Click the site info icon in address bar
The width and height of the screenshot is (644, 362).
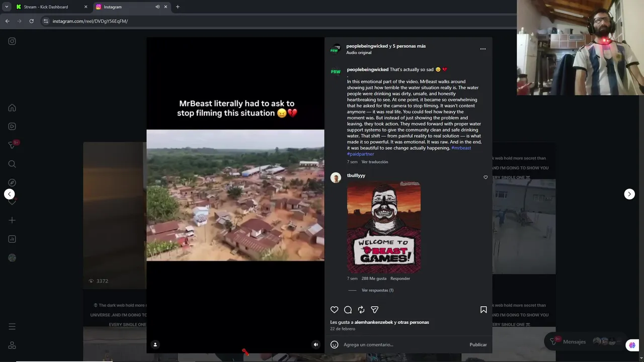46,21
